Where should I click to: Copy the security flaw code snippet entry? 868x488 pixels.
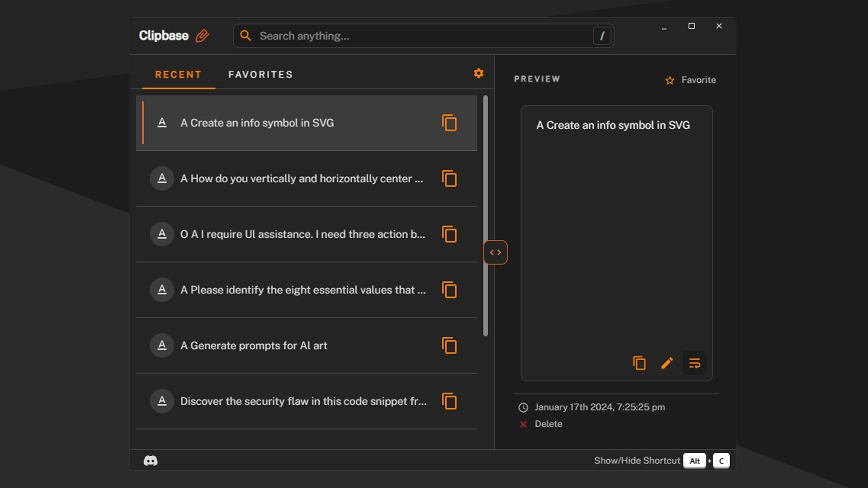[449, 401]
